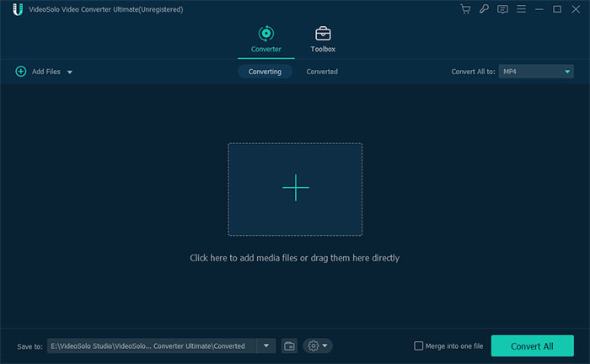Switch to the Converted tab
The width and height of the screenshot is (590, 364).
tap(322, 72)
